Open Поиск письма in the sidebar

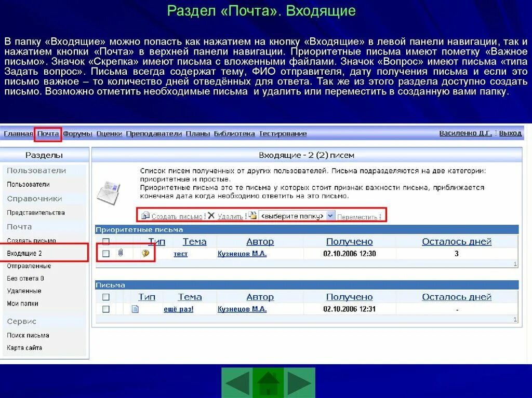click(28, 335)
